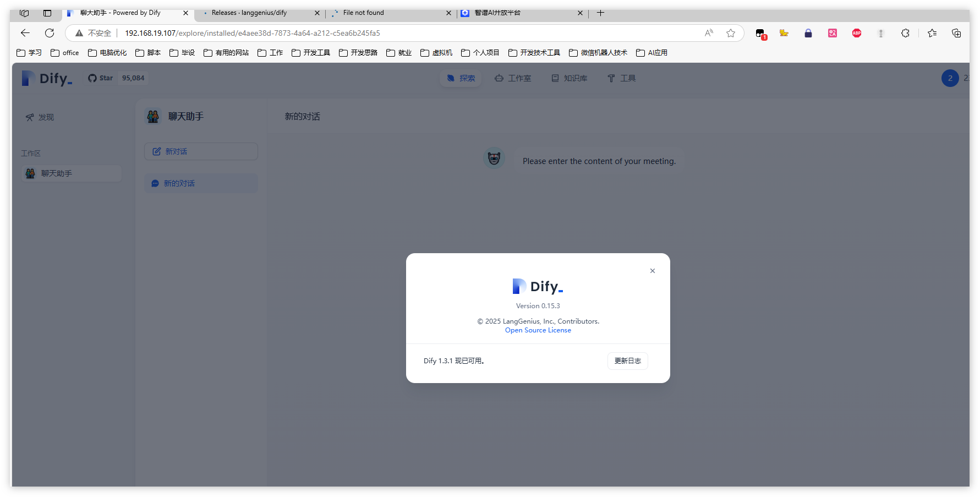Start a 新对话 with the edit button
The height and width of the screenshot is (497, 980).
coord(201,151)
